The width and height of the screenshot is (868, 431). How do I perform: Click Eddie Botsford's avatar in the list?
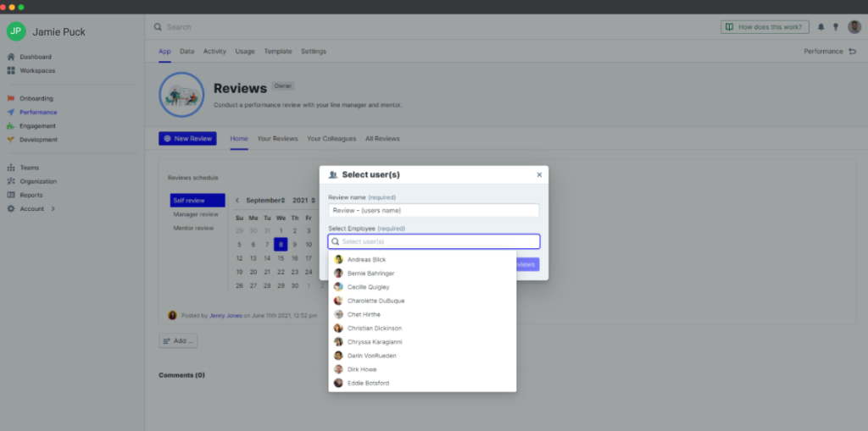tap(339, 383)
